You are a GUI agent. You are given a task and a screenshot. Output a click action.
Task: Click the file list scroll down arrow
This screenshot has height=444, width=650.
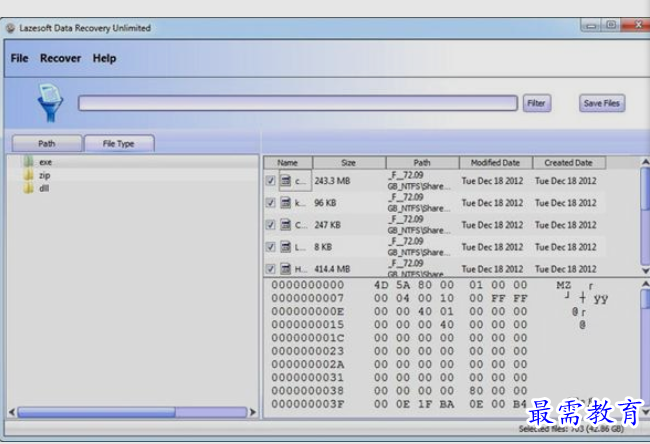(645, 271)
